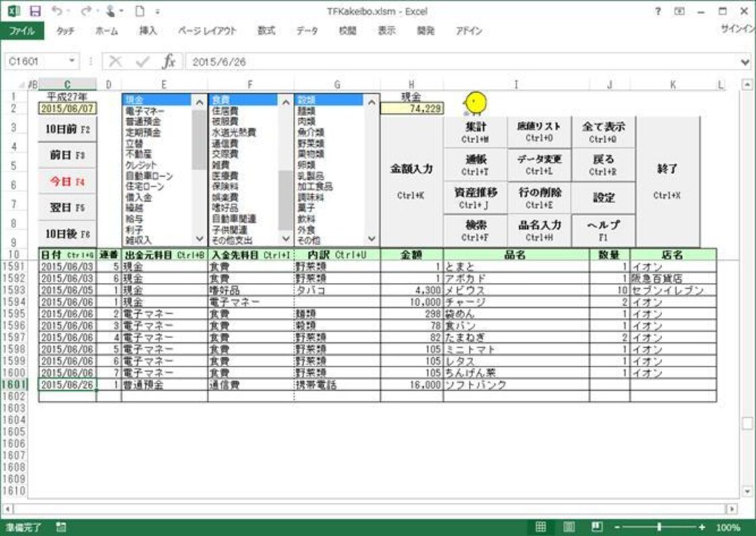756x536 pixels.
Task: Click the Excel help question mark icon
Action: pyautogui.click(x=657, y=11)
